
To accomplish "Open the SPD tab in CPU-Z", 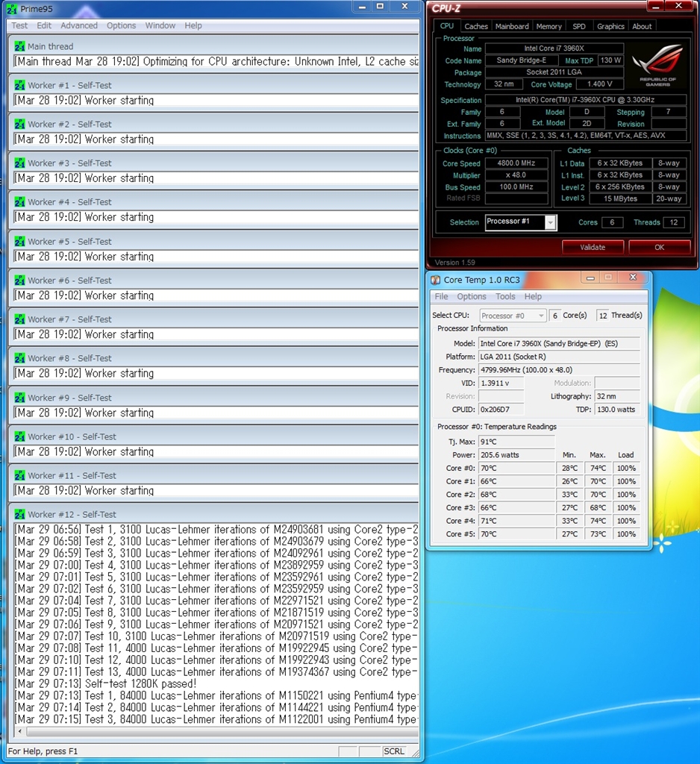I will (579, 26).
